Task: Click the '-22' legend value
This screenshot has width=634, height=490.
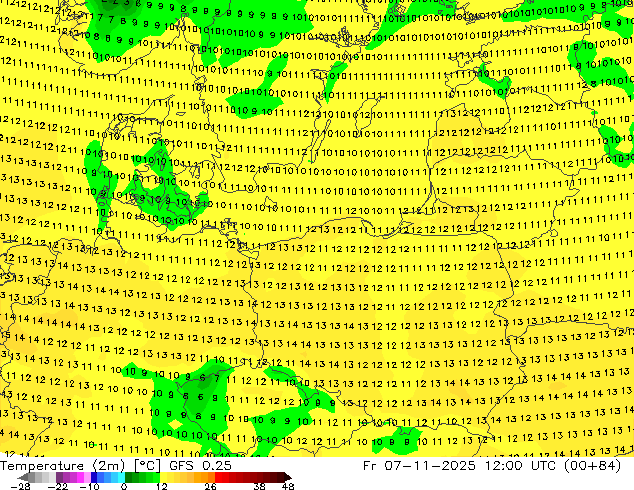Action: point(57,486)
